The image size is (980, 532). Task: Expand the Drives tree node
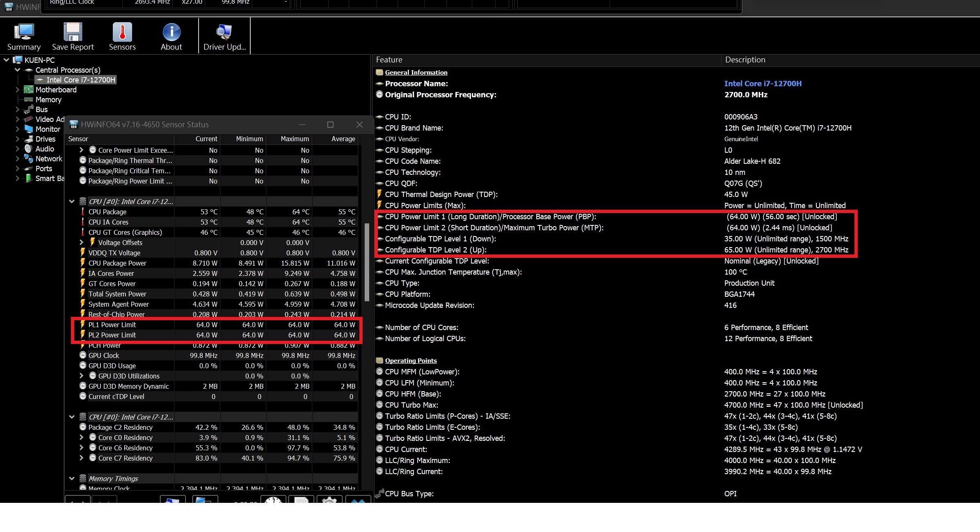[17, 139]
